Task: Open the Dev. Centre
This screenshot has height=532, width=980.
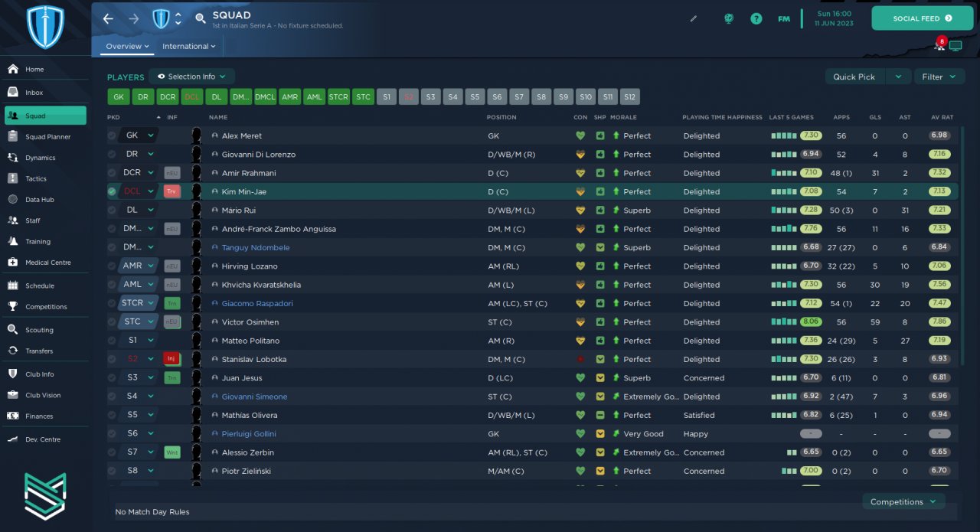Action: (x=44, y=439)
